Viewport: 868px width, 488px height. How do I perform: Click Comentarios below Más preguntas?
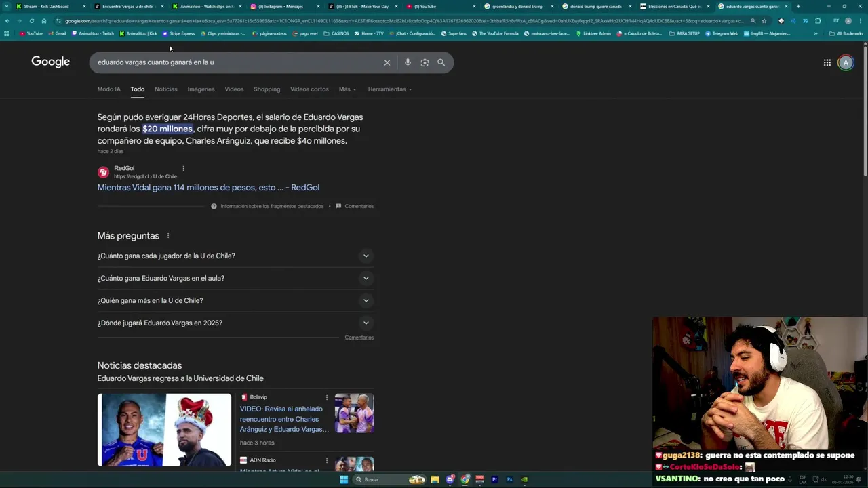coord(359,338)
